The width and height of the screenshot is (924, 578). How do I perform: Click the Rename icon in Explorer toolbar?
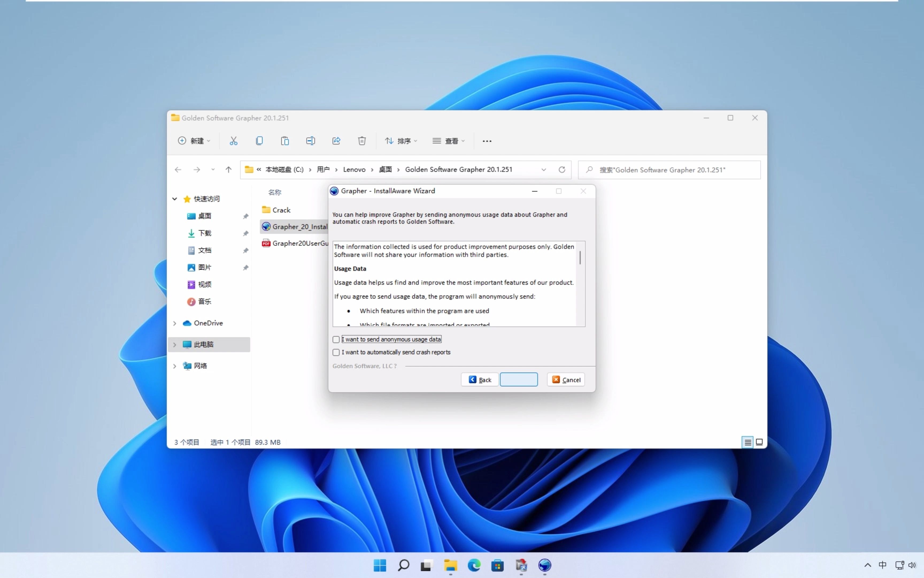pos(310,141)
